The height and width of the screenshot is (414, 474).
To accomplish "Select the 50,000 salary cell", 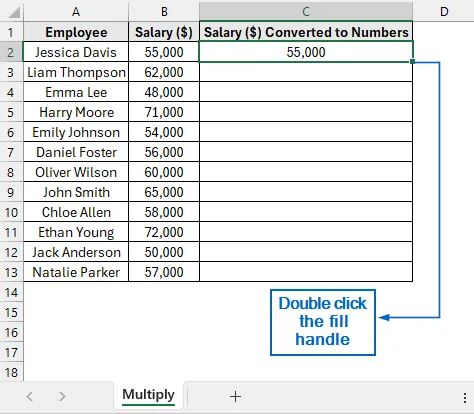I will [164, 252].
